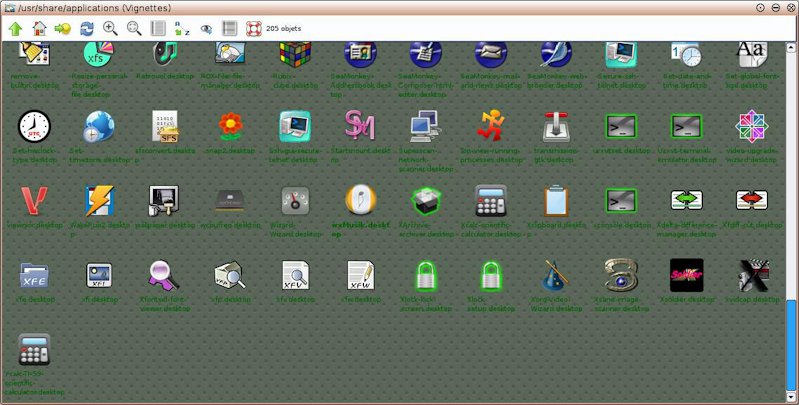Select the Xsoldier game icon

click(x=686, y=276)
